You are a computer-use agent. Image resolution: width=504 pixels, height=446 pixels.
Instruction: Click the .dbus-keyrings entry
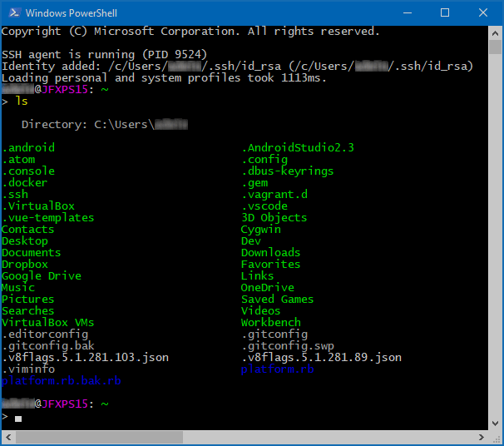coord(288,171)
